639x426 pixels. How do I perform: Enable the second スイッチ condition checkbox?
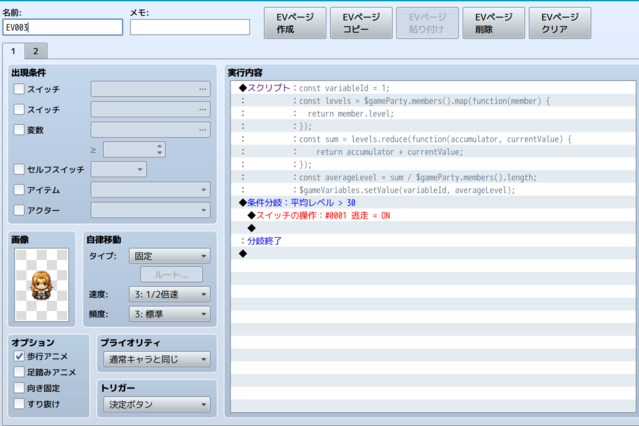(19, 109)
